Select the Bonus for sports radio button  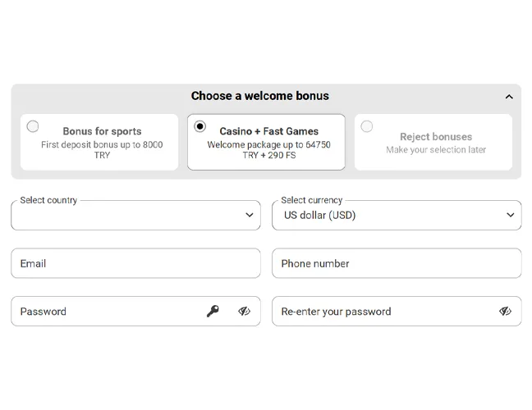[x=33, y=126]
